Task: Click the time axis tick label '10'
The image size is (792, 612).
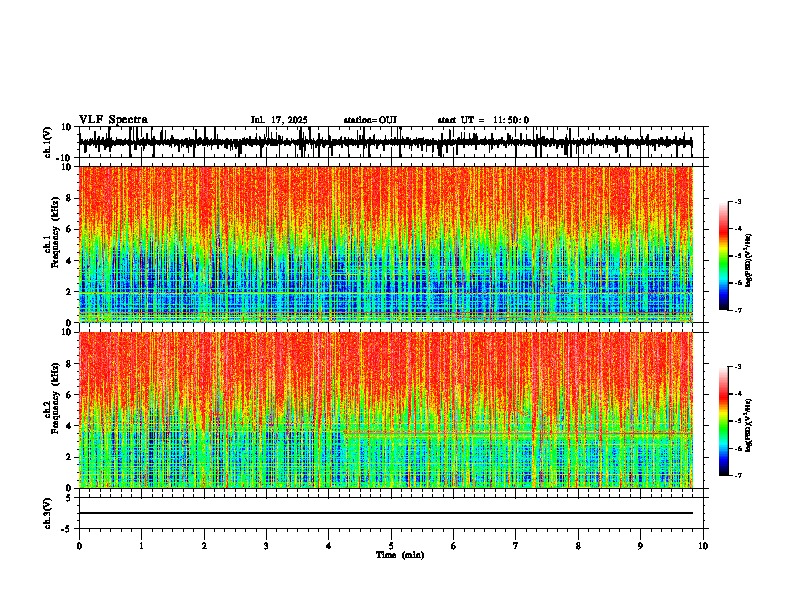Action: [703, 546]
